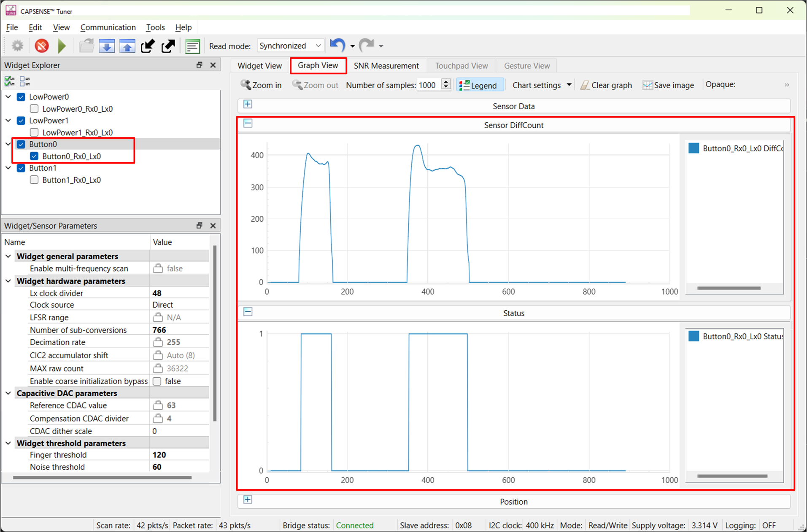Click the Number of samples input field

click(x=429, y=85)
